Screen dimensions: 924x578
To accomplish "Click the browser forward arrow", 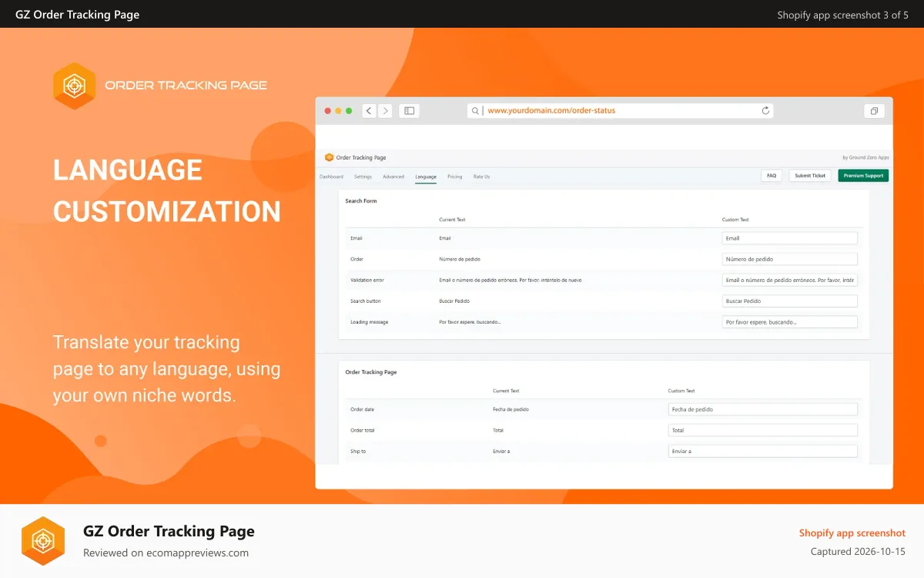I will coord(386,111).
